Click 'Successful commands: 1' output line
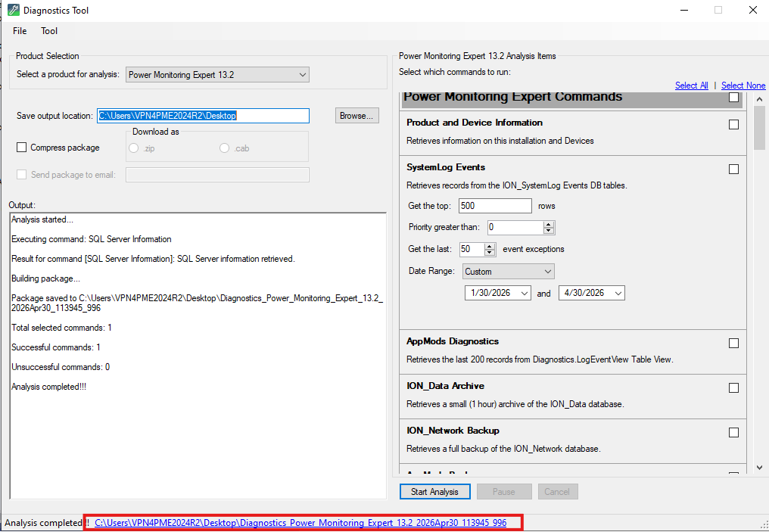 pyautogui.click(x=56, y=347)
